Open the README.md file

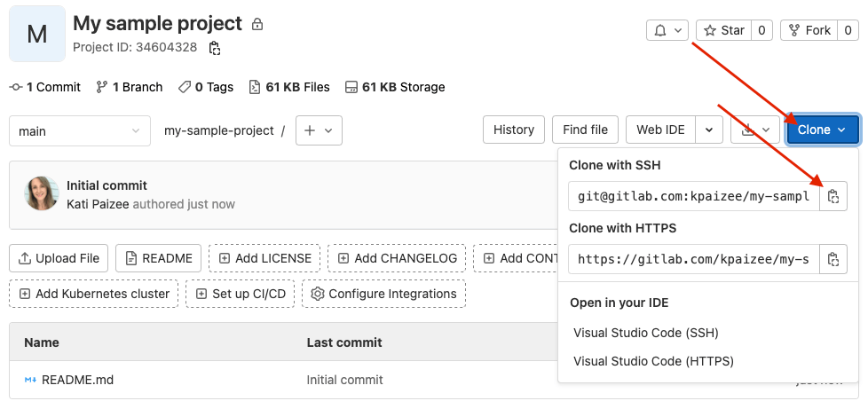coord(77,380)
